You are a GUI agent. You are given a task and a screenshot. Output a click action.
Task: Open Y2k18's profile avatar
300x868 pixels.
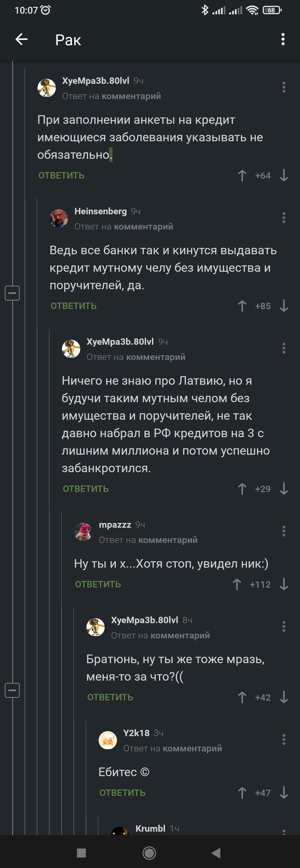click(x=107, y=740)
